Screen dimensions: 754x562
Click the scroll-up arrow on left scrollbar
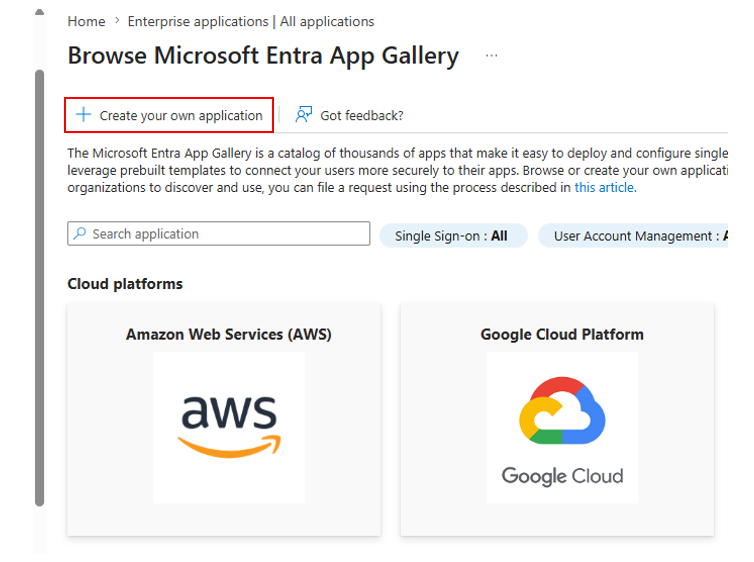click(39, 12)
